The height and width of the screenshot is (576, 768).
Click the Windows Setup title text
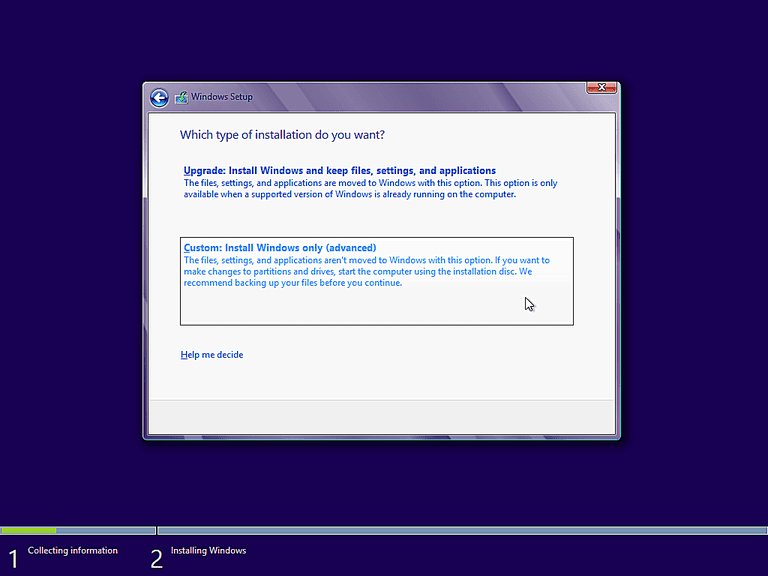[x=222, y=97]
